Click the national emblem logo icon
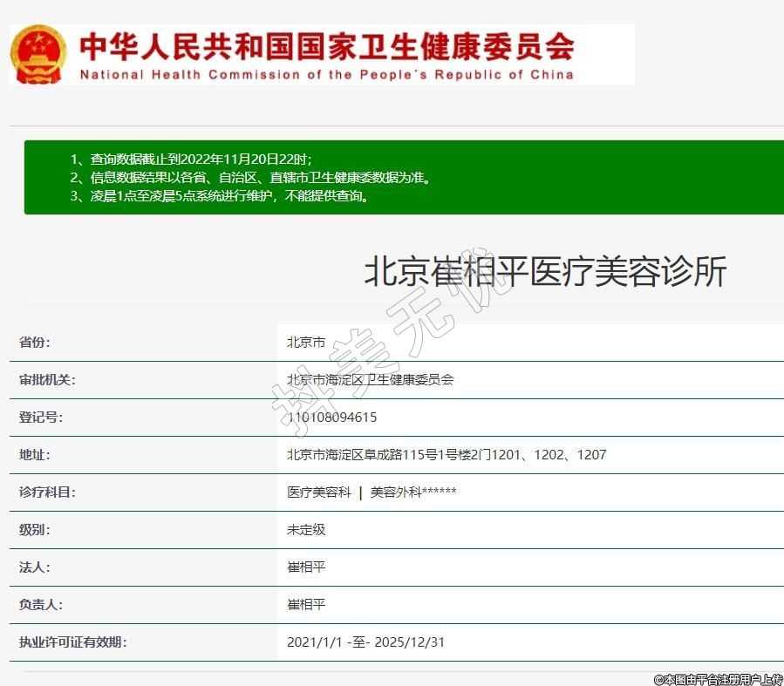This screenshot has height=686, width=784. pos(39,54)
